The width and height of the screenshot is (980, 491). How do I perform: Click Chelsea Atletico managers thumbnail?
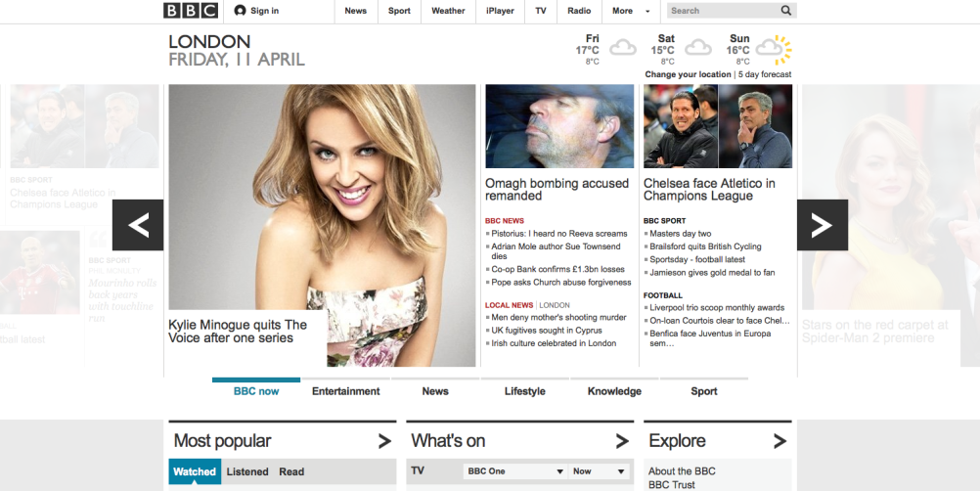pos(718,126)
